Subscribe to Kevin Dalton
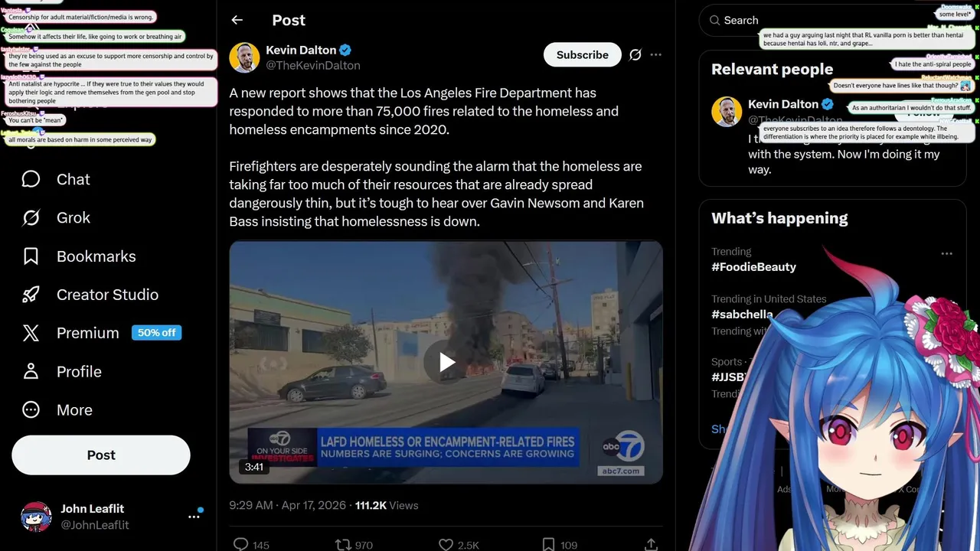 (582, 55)
